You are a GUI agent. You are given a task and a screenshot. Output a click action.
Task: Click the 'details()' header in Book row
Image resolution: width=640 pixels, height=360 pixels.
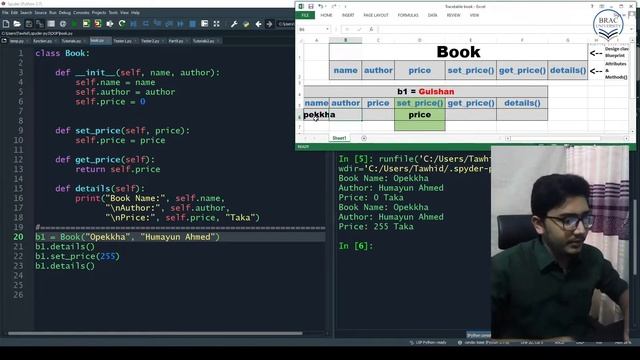coord(568,70)
